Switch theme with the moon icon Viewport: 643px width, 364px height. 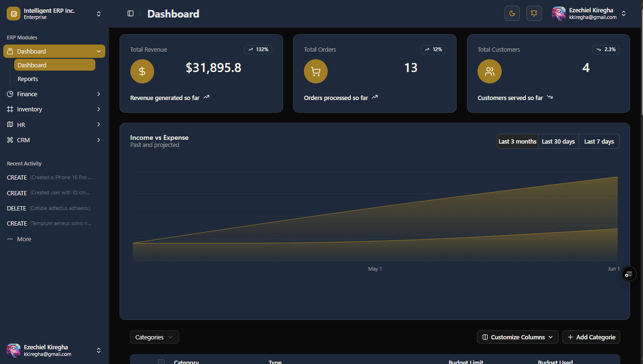[x=512, y=13]
